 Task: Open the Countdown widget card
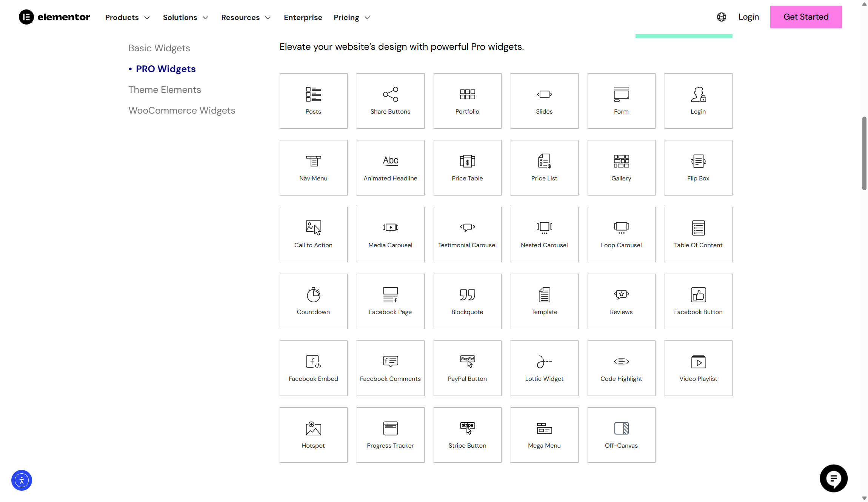tap(313, 301)
